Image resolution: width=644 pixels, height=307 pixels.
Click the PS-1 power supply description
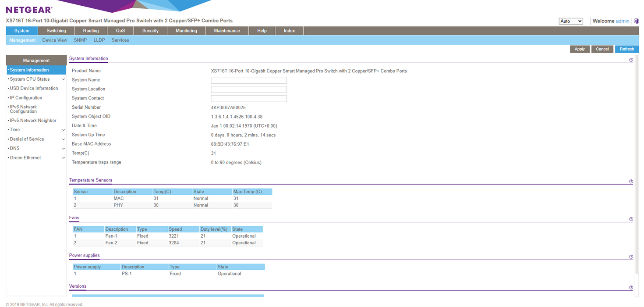coord(127,274)
